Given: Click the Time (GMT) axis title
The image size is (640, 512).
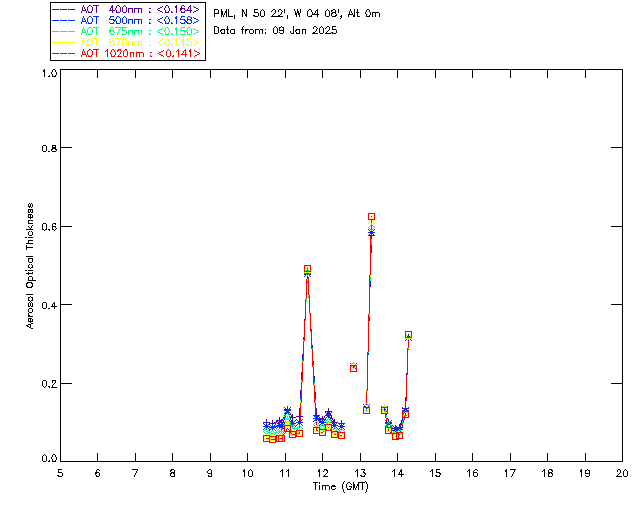Looking at the screenshot, I should pos(340,487).
